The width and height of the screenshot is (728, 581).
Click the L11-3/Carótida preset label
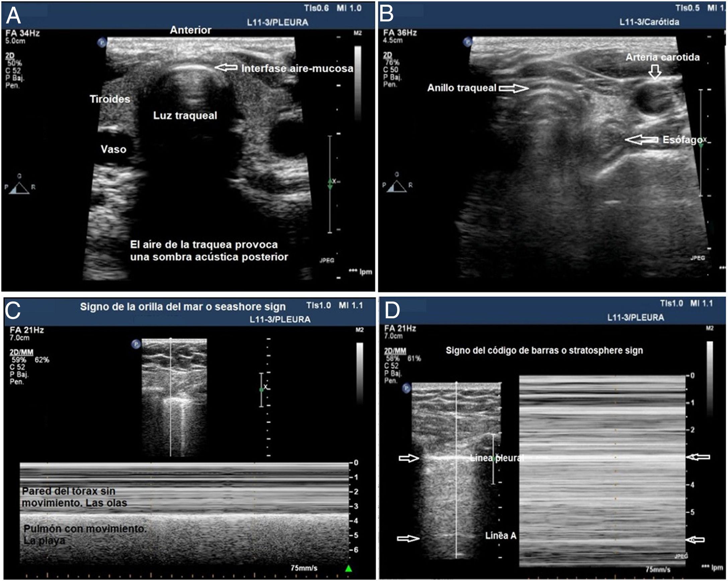(649, 22)
